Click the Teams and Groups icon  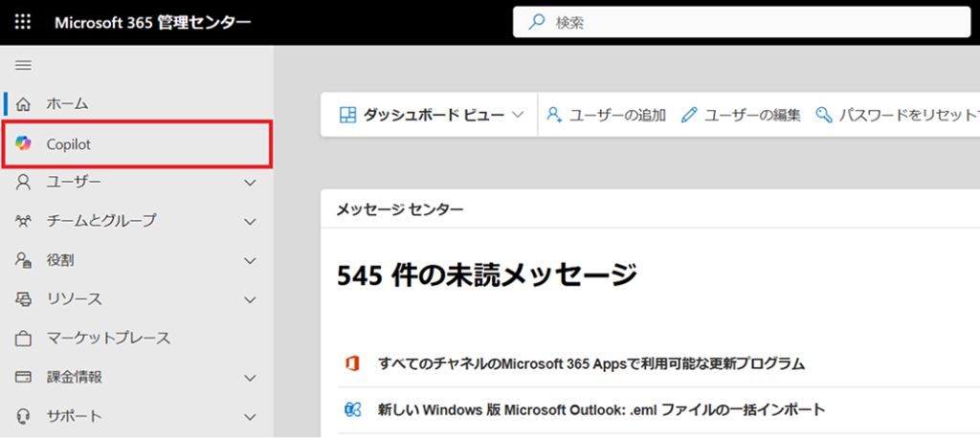point(23,221)
